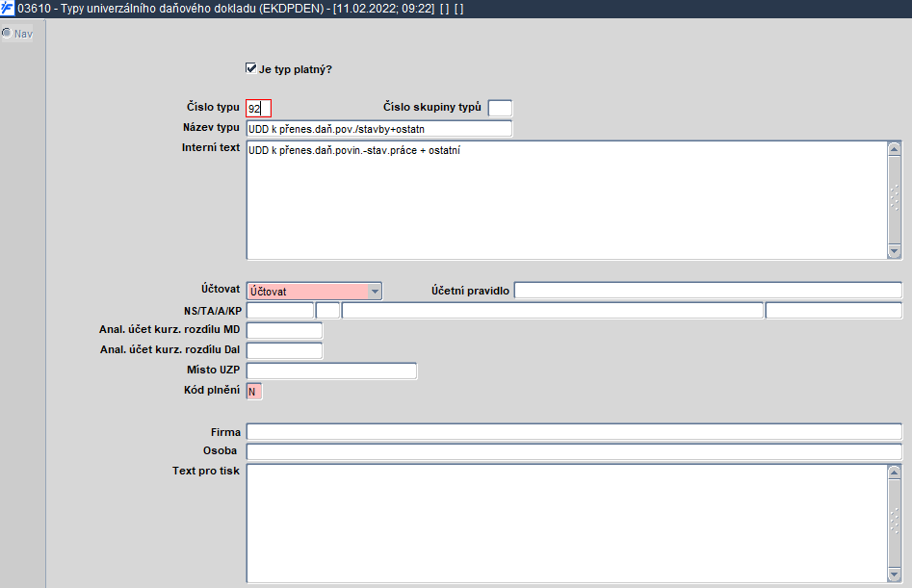Click the 'Text pro tisk' label
Image resolution: width=912 pixels, height=588 pixels.
click(x=206, y=471)
